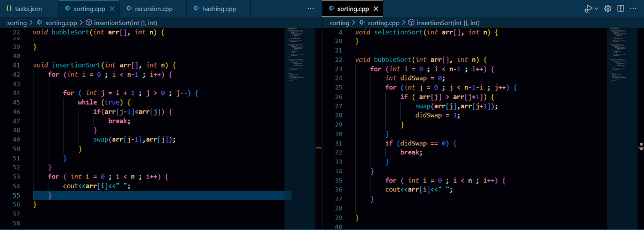Screen dimensions: 644x230
Task: Click the sticky selectionSort header line in right editor
Action: click(427, 33)
